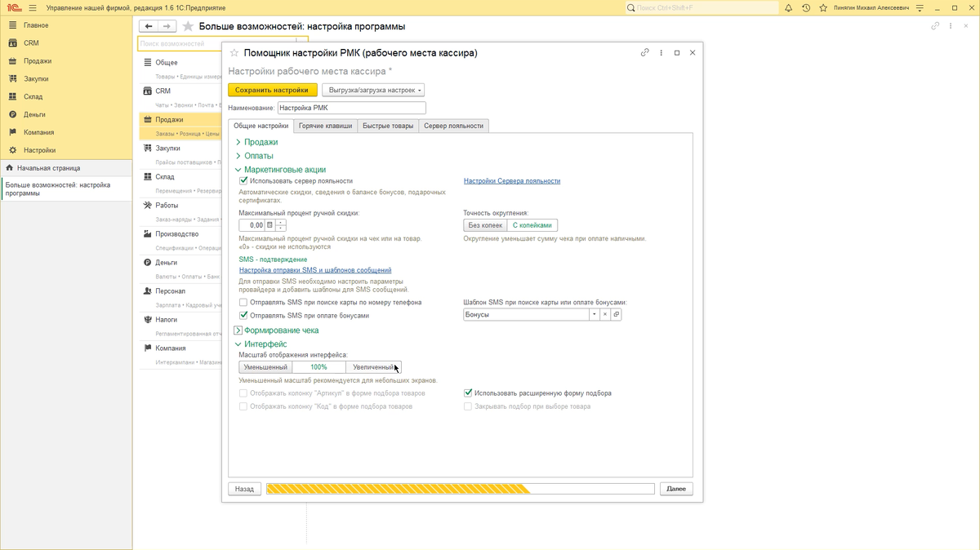Image resolution: width=980 pixels, height=550 pixels.
Task: Uncheck Отправлять SMS при оплате бонусами
Action: click(243, 315)
